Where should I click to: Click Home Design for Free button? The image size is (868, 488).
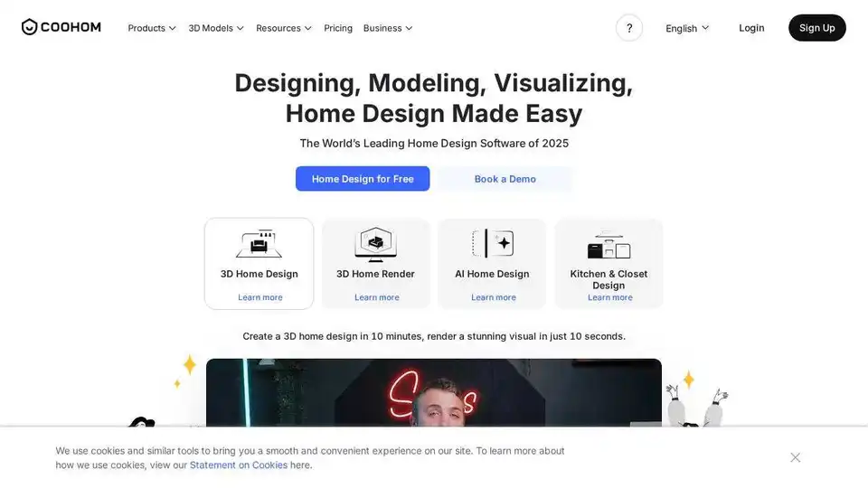(363, 179)
